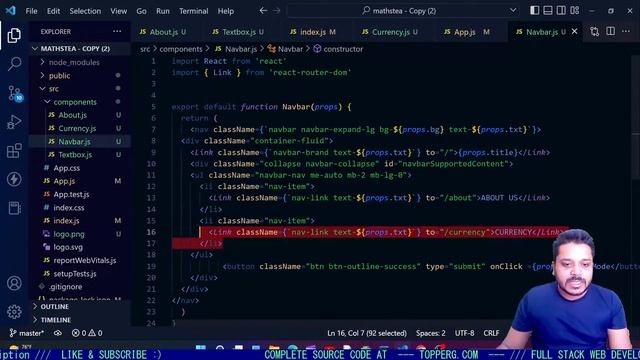Toggle the primary side bar layout icon
640x360 pixels.
tap(534, 11)
